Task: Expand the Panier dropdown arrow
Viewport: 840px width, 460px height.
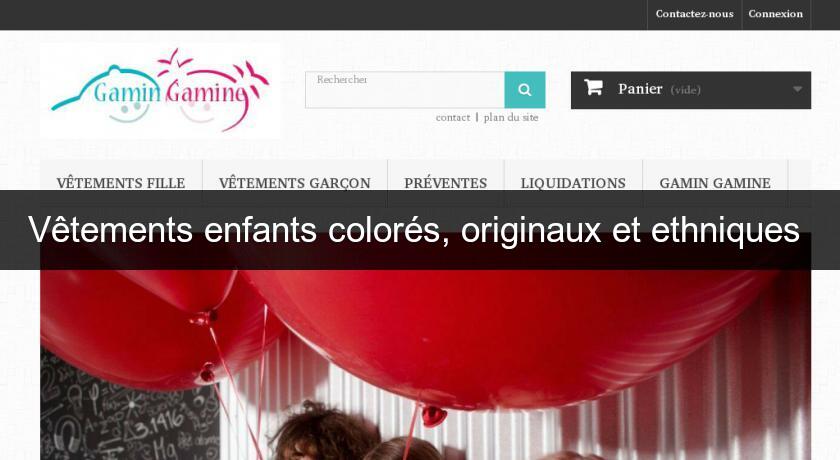Action: click(797, 89)
